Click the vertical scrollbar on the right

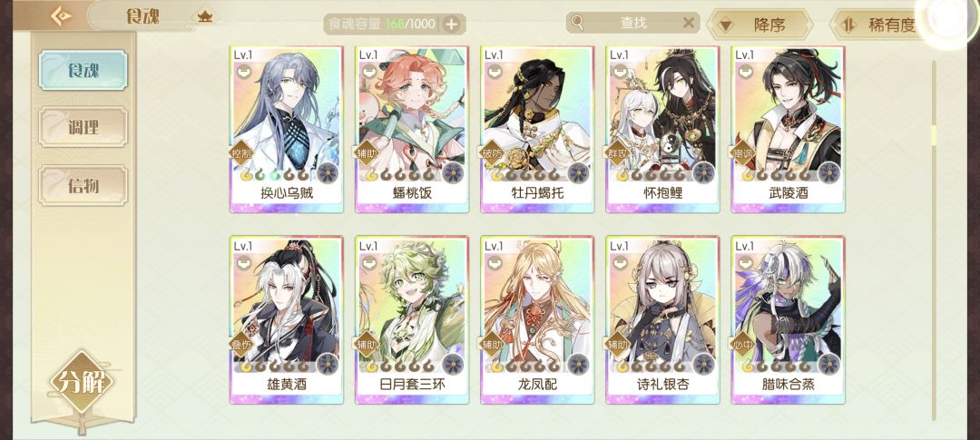pos(935,240)
